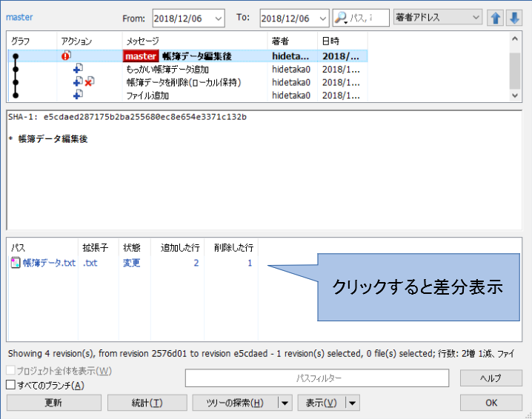
Task: Select the ファイル追加 commit row
Action: click(187, 95)
